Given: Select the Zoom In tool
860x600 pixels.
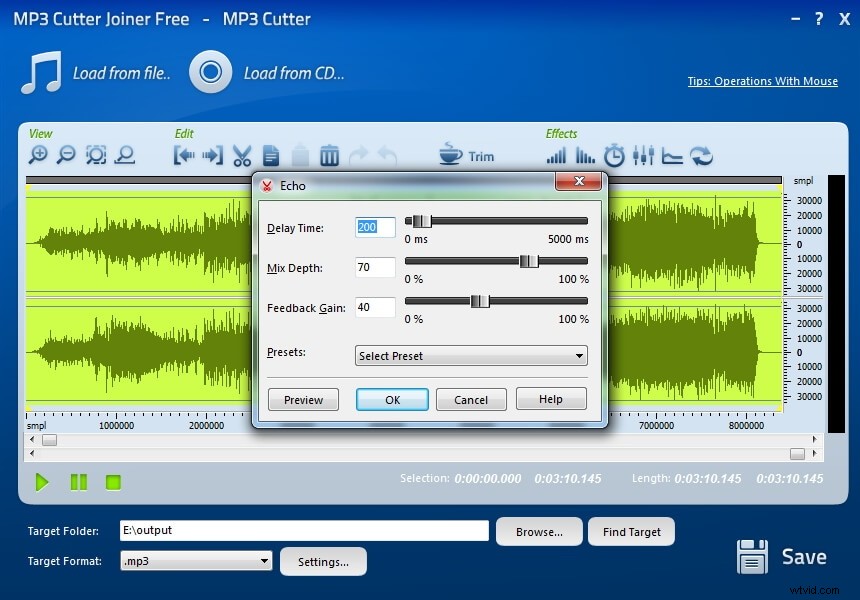Looking at the screenshot, I should [40, 155].
